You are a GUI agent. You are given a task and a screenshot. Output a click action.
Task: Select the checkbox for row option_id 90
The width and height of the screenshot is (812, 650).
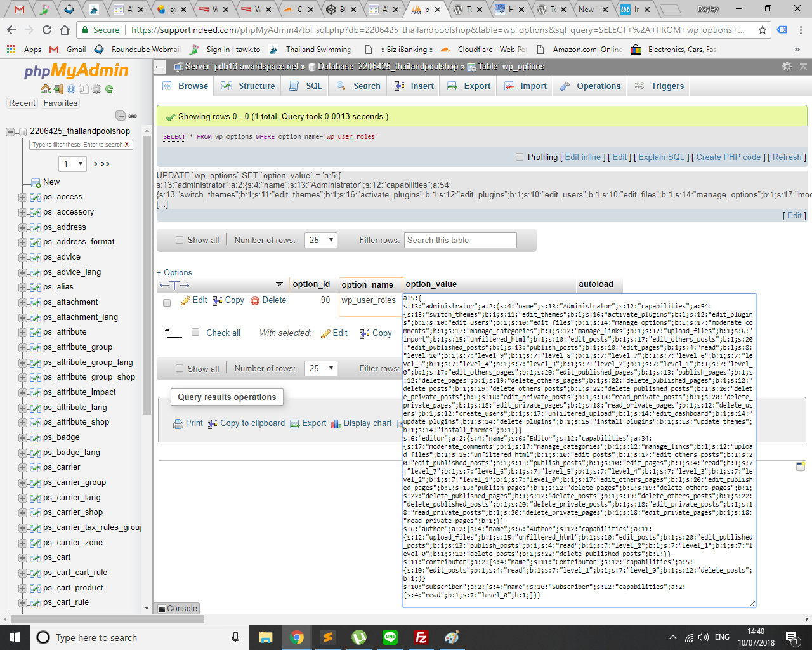[167, 303]
